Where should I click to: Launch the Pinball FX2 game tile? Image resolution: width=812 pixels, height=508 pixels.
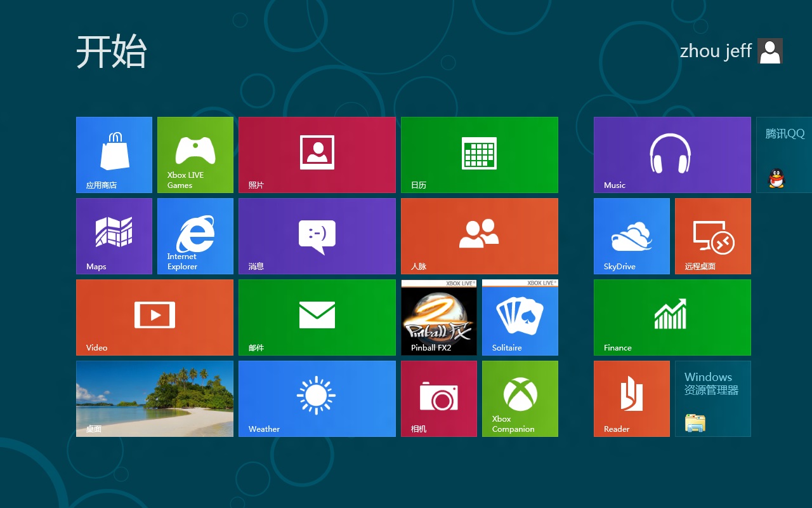439,317
